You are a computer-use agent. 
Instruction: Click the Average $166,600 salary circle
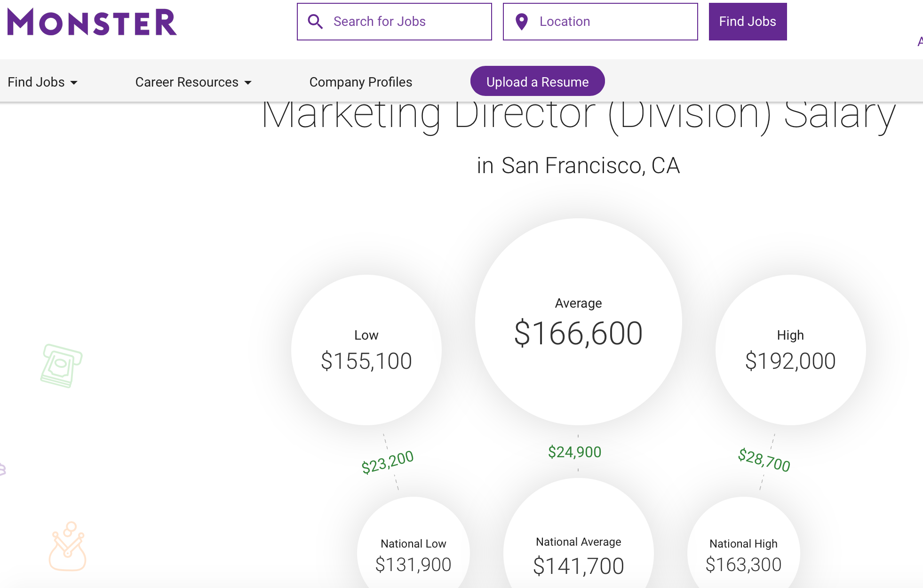(x=579, y=322)
